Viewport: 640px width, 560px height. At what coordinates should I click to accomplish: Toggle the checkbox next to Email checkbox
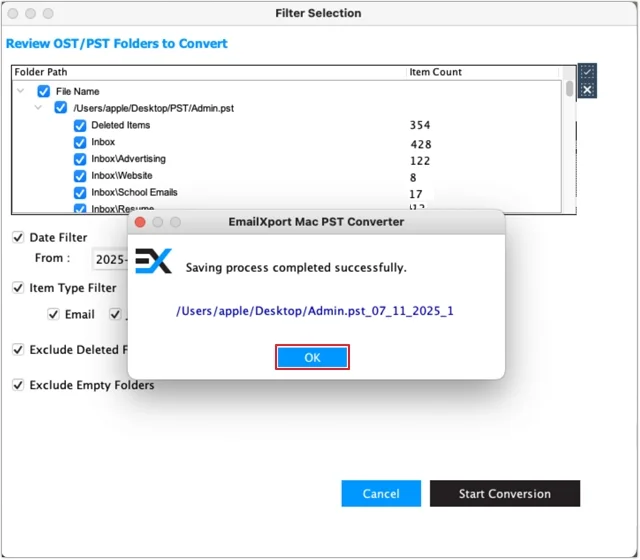pyautogui.click(x=115, y=314)
